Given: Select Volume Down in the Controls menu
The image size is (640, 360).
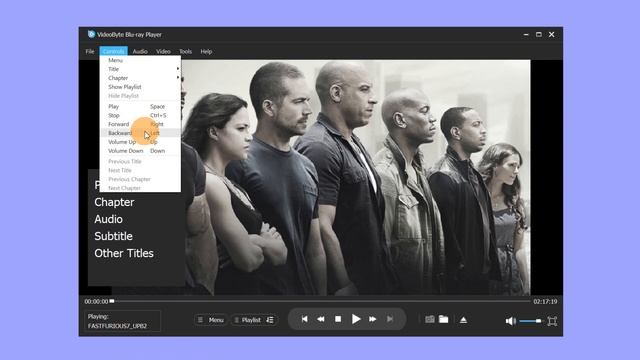Looking at the screenshot, I should [140, 151].
